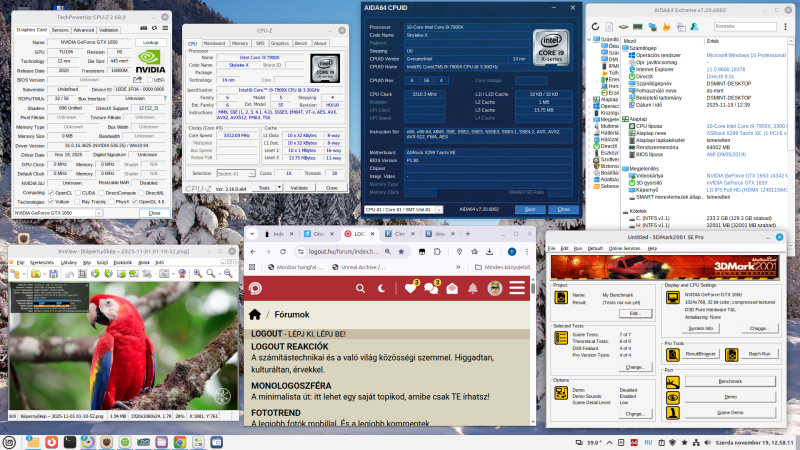Expand hidden system tray icons arrow
The height and width of the screenshot is (450, 800).
609,442
